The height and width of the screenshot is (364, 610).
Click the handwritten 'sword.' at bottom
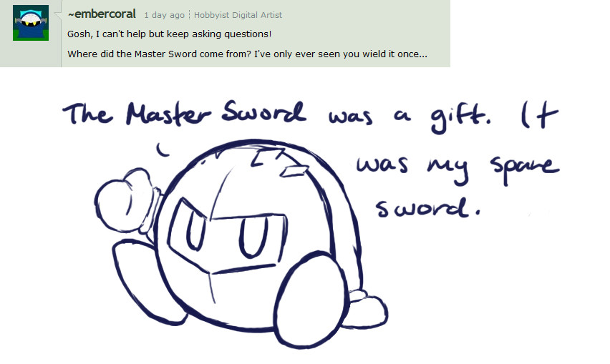(428, 208)
